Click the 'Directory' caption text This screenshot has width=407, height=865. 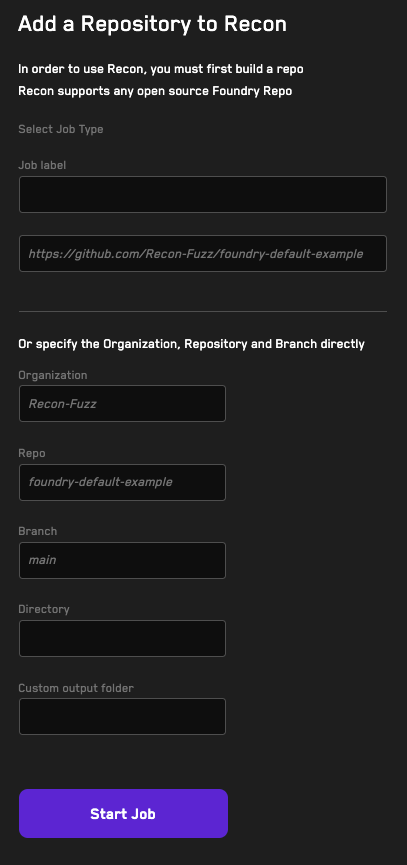(x=44, y=610)
